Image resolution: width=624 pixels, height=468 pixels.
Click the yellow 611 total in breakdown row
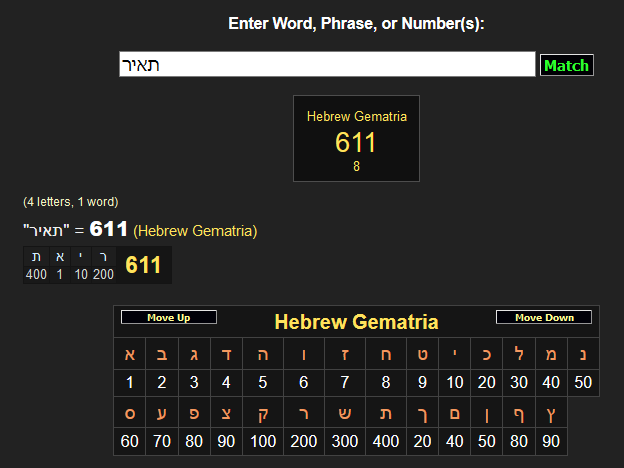point(143,265)
